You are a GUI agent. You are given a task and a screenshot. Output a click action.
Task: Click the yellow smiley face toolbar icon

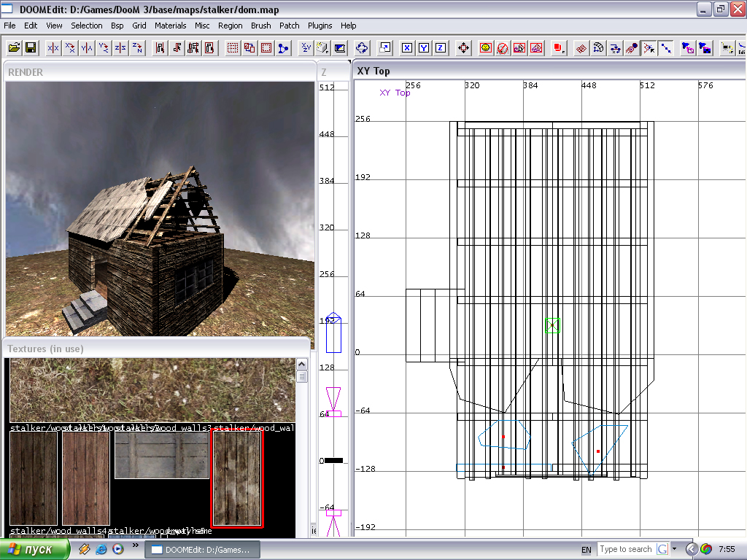pos(485,48)
